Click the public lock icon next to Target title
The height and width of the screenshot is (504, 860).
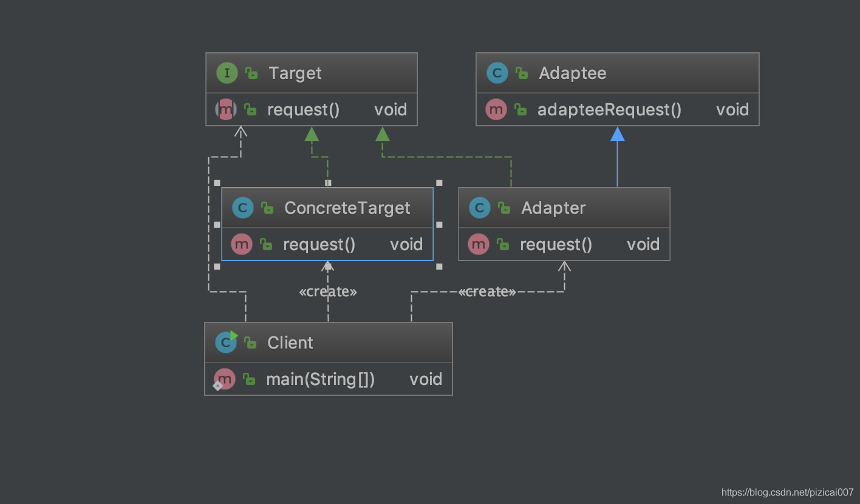(251, 73)
